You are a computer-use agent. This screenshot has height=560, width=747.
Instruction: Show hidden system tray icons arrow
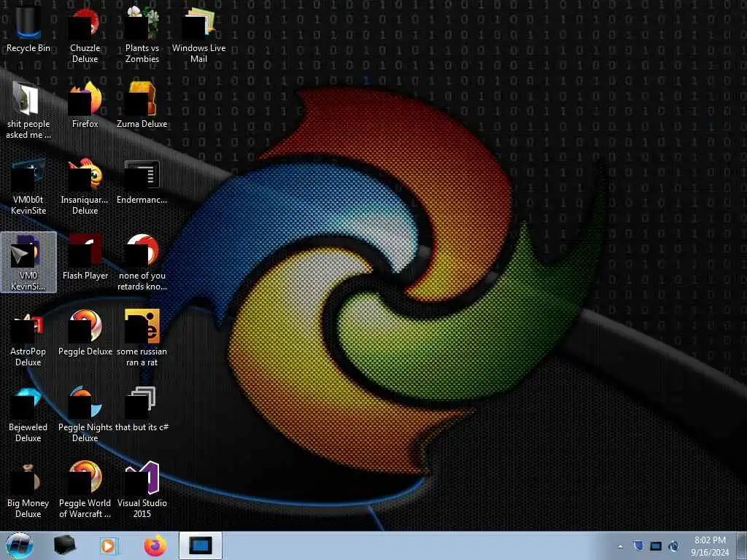(620, 546)
